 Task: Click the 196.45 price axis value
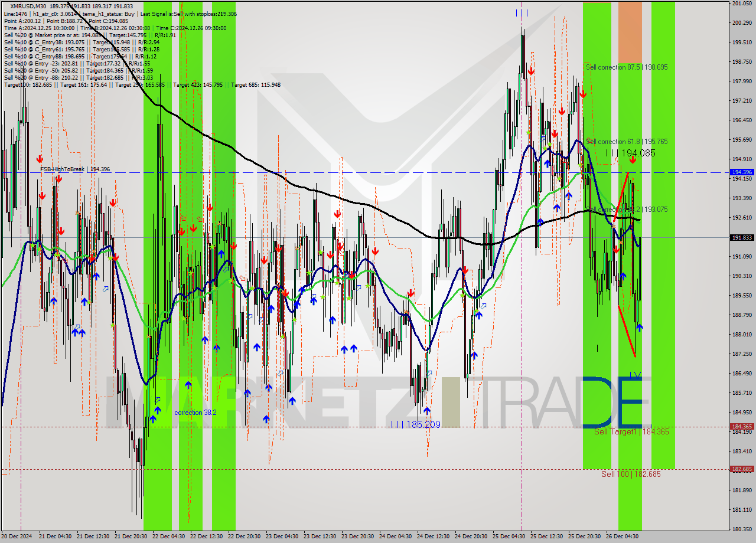point(742,120)
